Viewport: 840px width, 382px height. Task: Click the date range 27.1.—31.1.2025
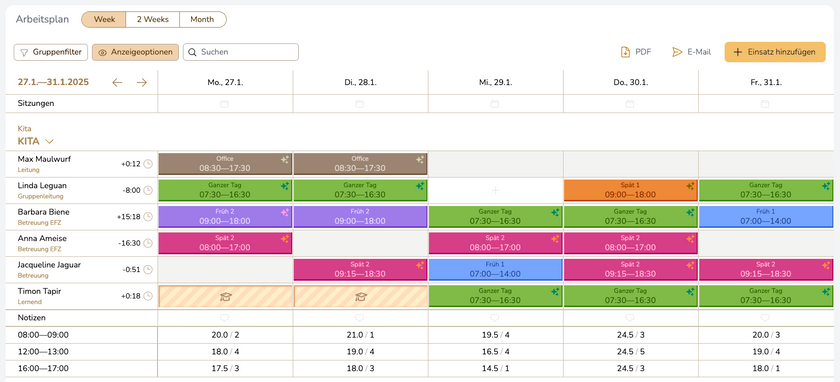53,83
